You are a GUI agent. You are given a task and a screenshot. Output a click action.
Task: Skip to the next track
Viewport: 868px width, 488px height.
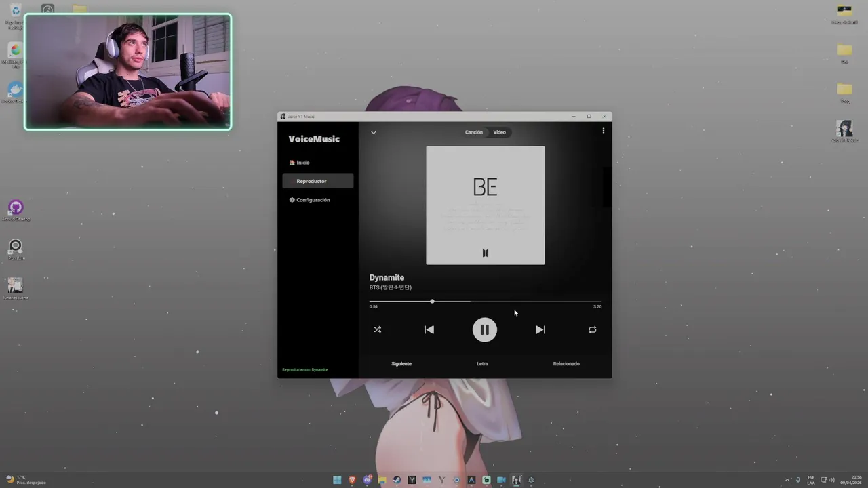coord(540,329)
